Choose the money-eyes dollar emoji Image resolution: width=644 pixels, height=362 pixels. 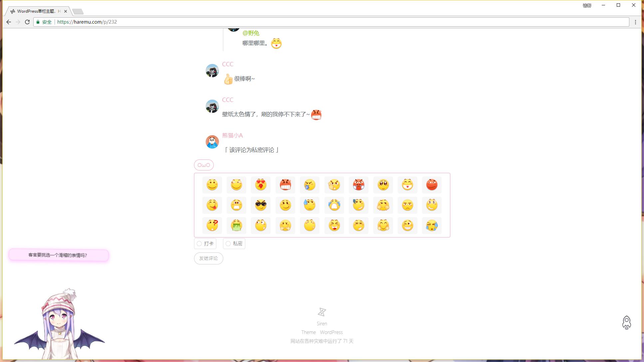(x=432, y=205)
